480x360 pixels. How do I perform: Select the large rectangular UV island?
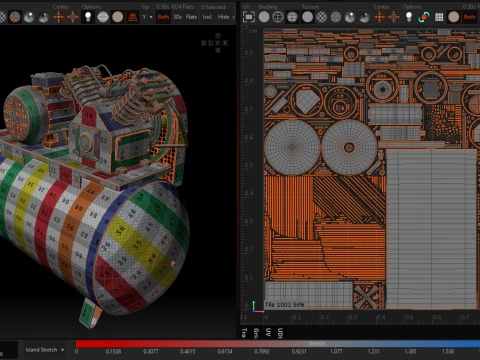[432, 229]
